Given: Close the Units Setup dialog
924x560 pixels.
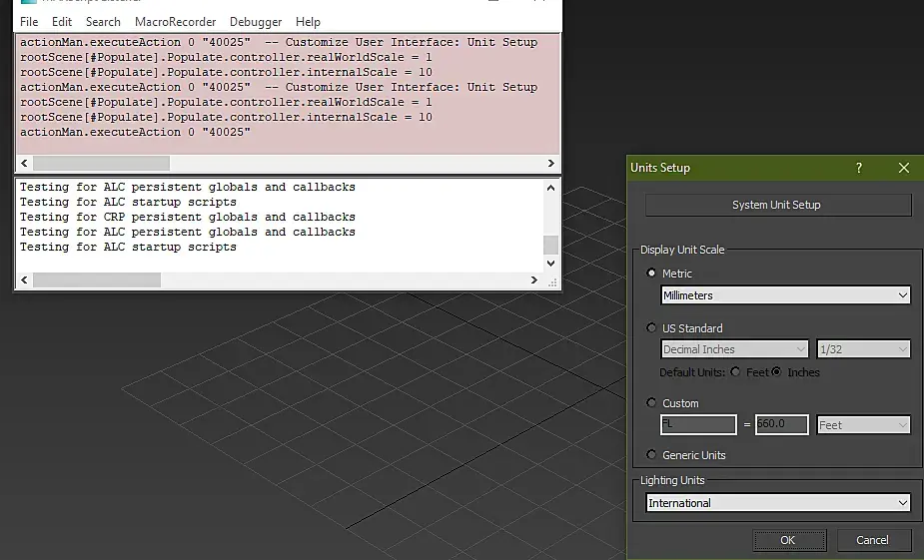Looking at the screenshot, I should click(x=904, y=168).
